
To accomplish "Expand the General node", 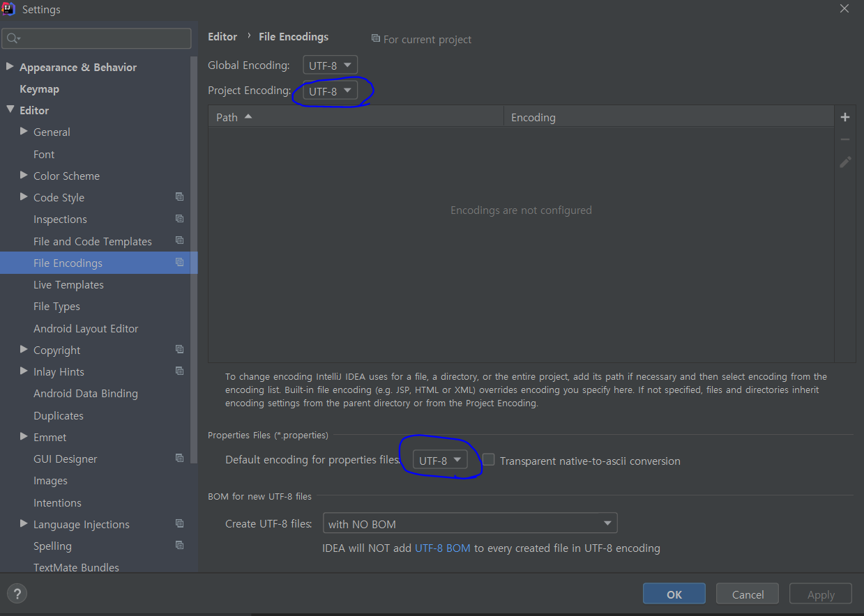I will tap(24, 132).
